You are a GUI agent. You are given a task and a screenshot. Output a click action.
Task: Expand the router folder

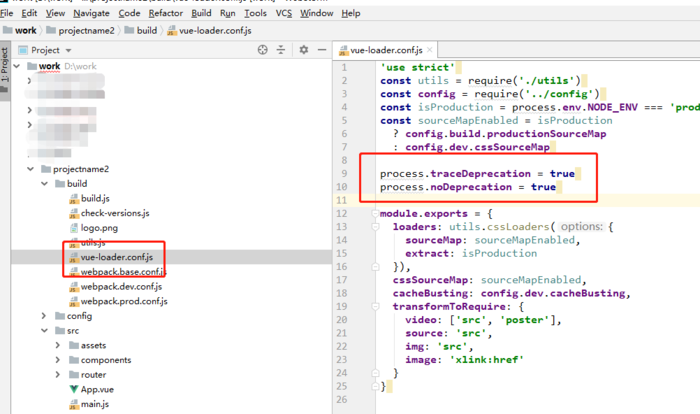pos(58,375)
